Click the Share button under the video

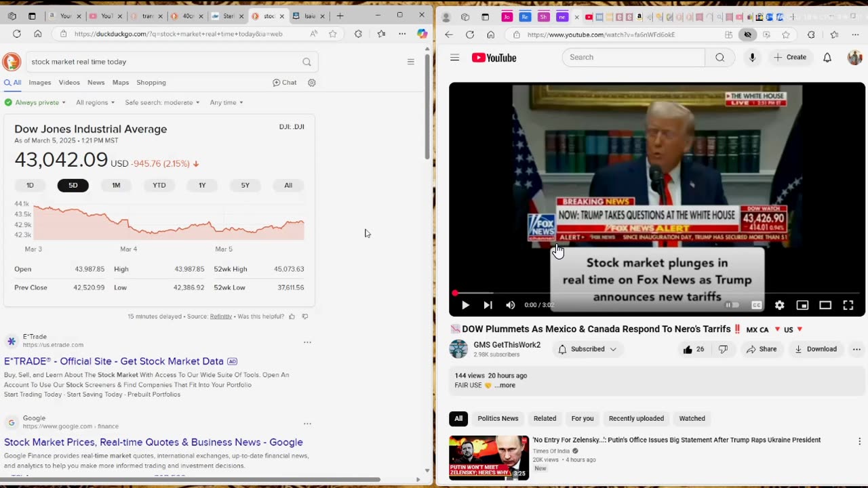762,349
